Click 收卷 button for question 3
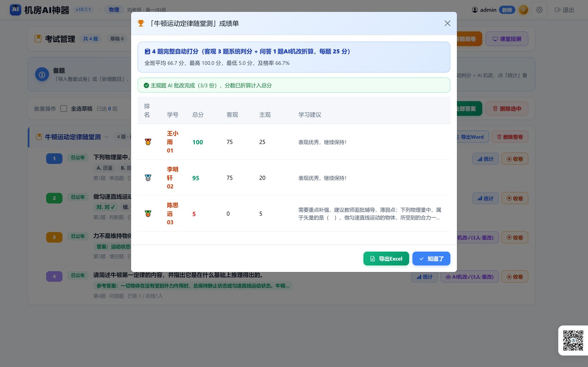 [x=515, y=237]
